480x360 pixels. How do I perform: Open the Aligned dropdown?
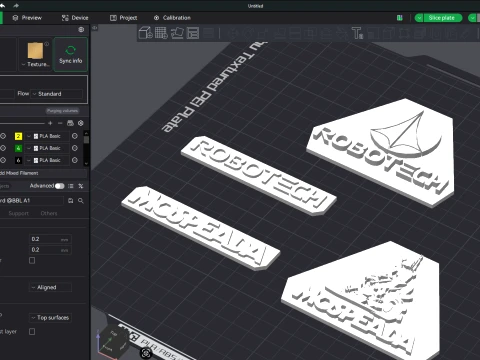coord(50,287)
